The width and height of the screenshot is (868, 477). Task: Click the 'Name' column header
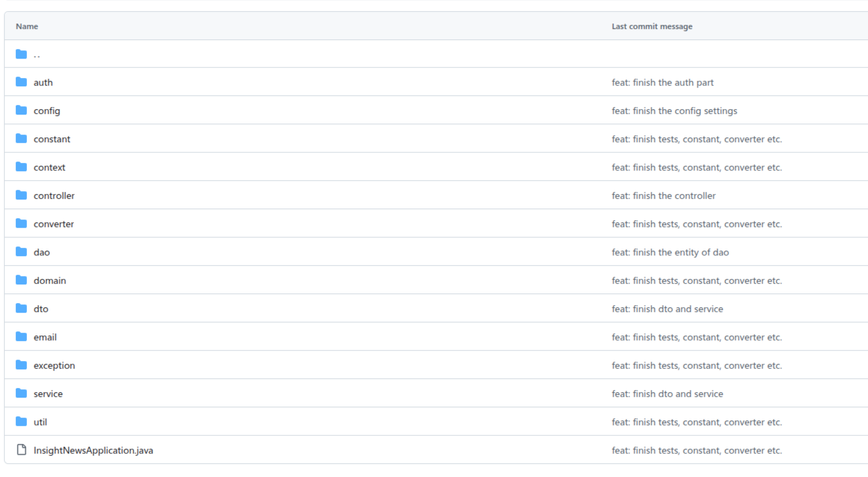[27, 26]
